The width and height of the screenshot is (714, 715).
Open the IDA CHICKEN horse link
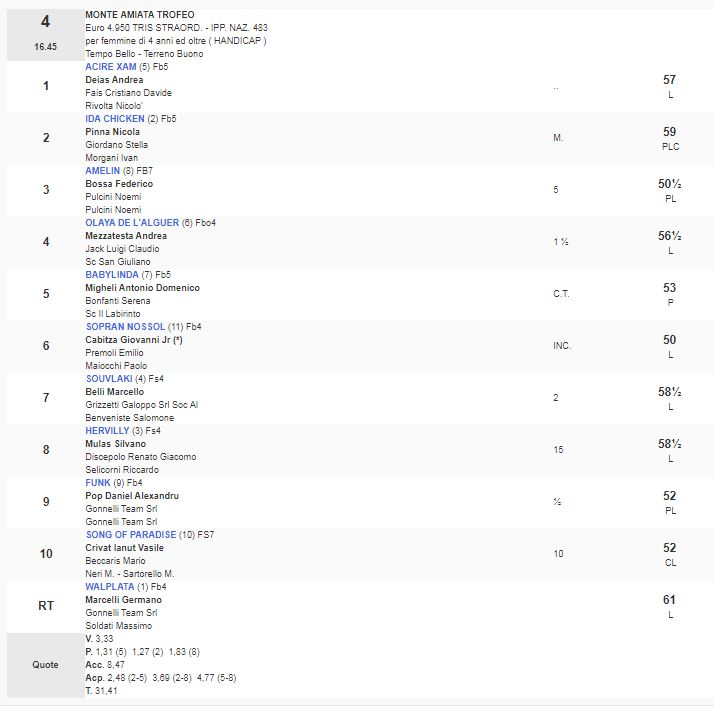pyautogui.click(x=115, y=119)
